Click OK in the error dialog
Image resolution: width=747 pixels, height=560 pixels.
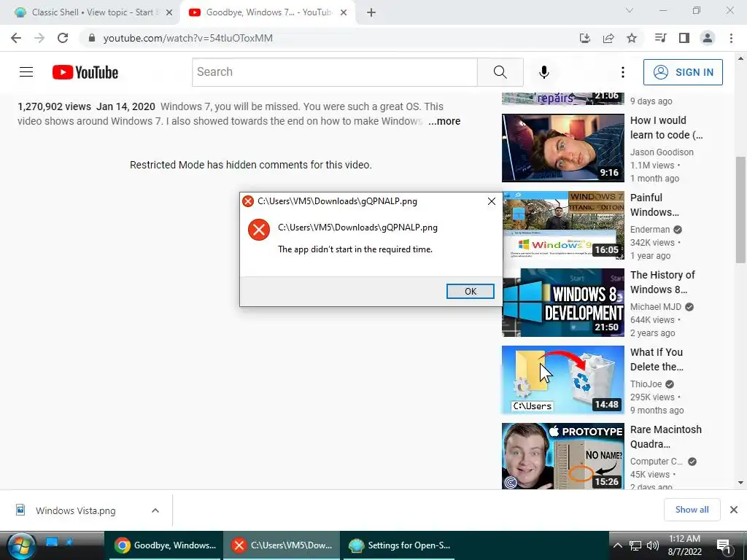click(x=471, y=292)
